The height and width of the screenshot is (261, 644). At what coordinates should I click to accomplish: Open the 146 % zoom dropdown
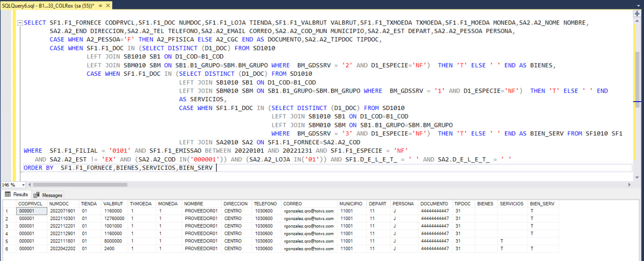click(23, 184)
